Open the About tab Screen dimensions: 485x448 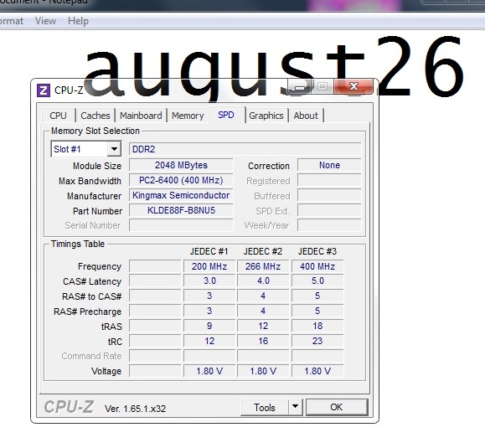306,116
